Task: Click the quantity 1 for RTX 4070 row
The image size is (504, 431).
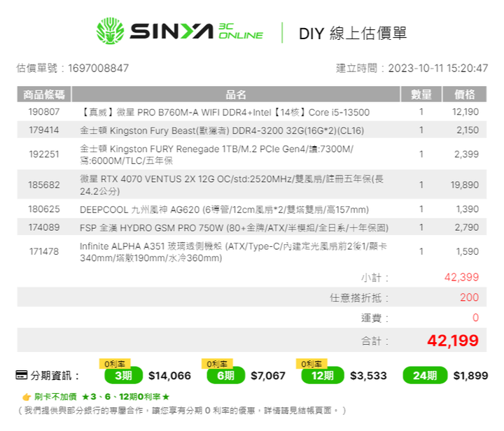Action: coord(421,185)
